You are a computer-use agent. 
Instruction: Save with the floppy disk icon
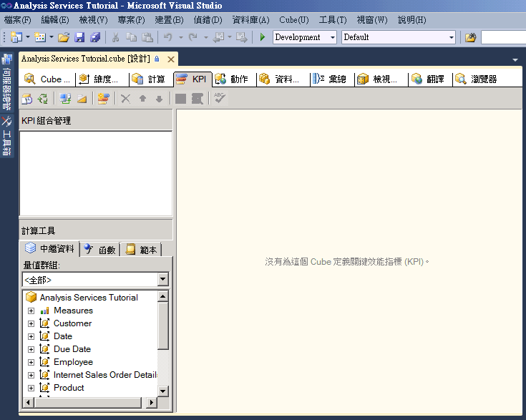coord(79,37)
